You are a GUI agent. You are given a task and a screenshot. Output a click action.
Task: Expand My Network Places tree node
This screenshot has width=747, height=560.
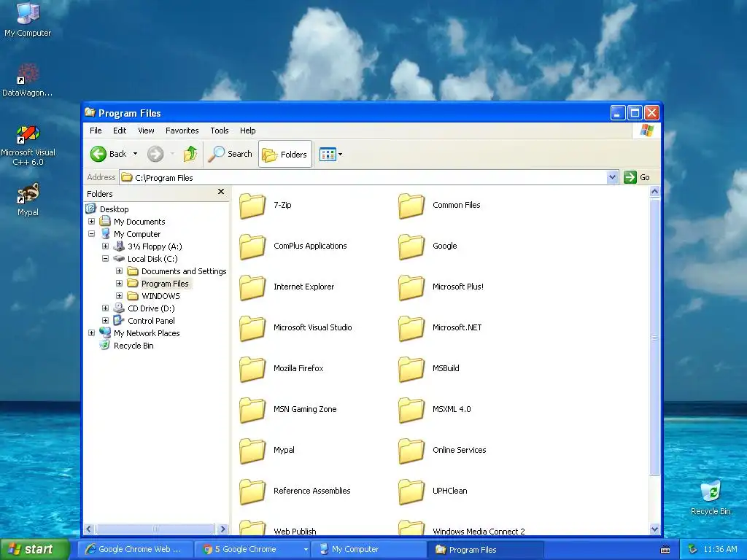tap(91, 332)
